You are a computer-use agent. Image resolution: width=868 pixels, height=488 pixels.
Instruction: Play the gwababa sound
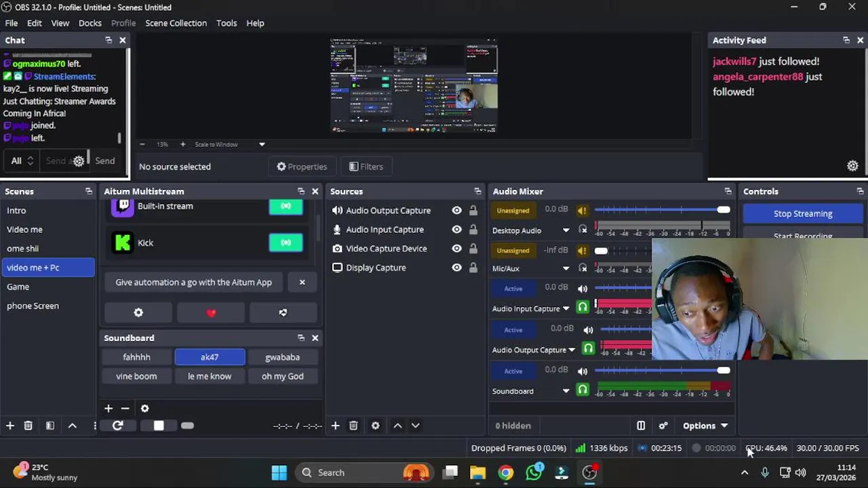[x=283, y=357]
